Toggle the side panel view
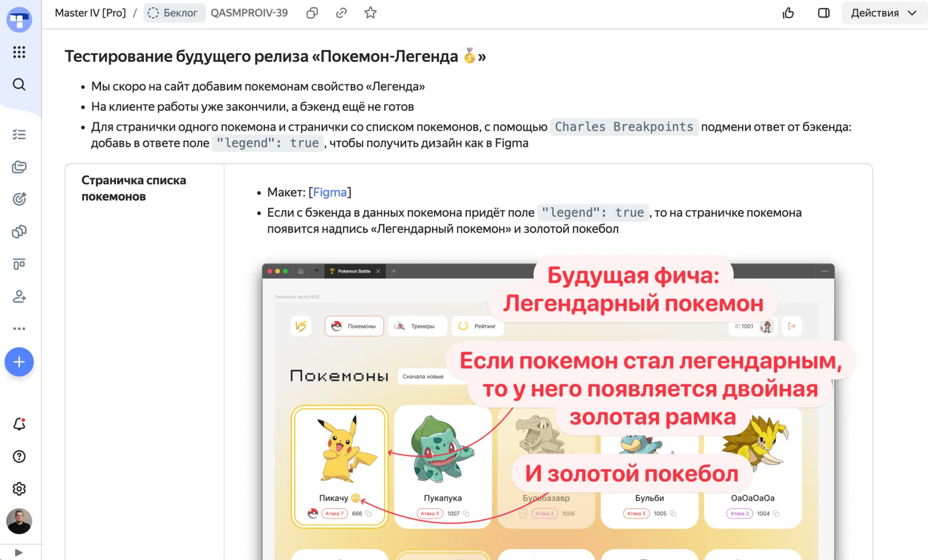Image resolution: width=928 pixels, height=560 pixels. click(823, 13)
